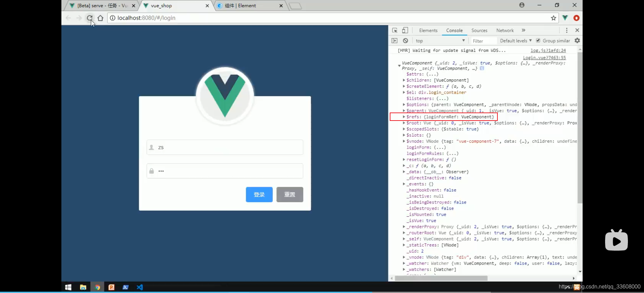The image size is (644, 293).
Task: Click console horizontal scrollbar thumb
Action: tap(441, 278)
